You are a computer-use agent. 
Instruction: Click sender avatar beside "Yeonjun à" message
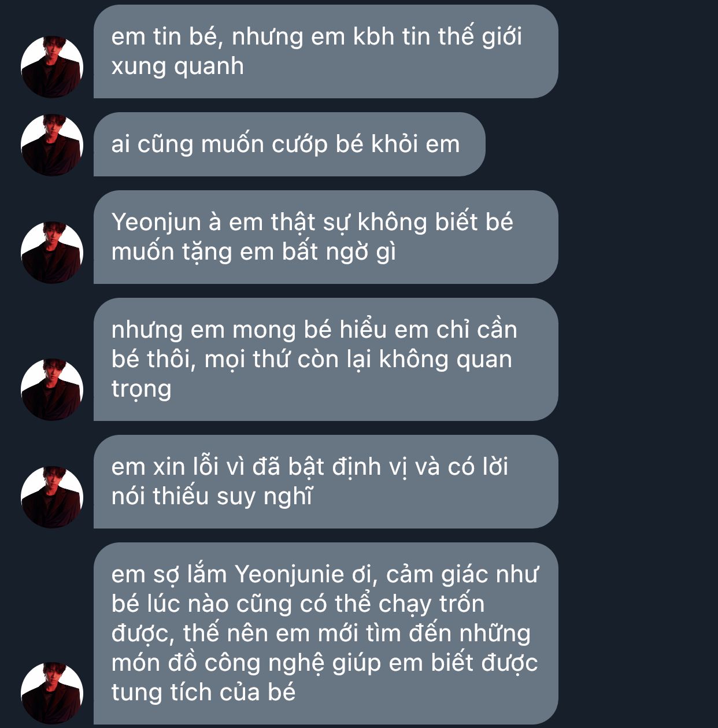coord(52,253)
